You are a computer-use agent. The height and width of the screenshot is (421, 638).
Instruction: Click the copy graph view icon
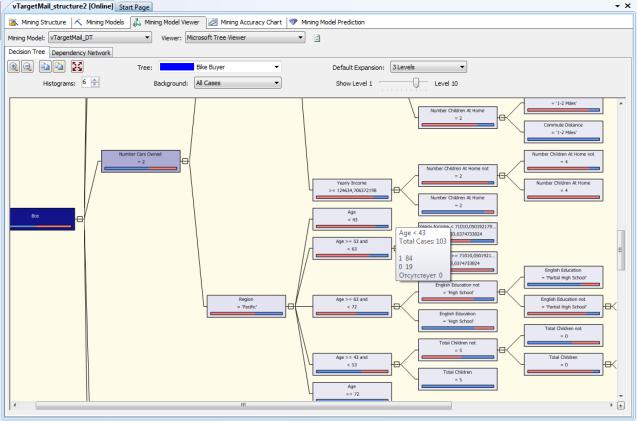pyautogui.click(x=45, y=67)
